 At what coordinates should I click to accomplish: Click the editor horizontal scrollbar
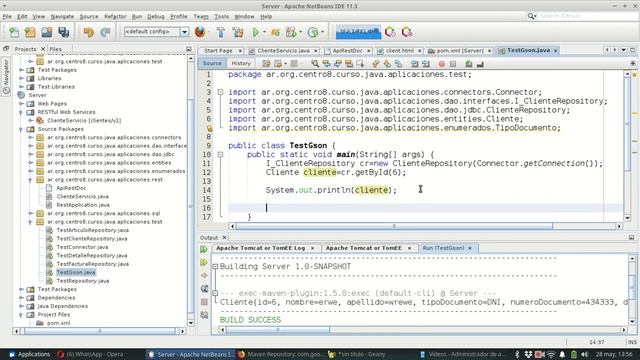click(x=394, y=226)
